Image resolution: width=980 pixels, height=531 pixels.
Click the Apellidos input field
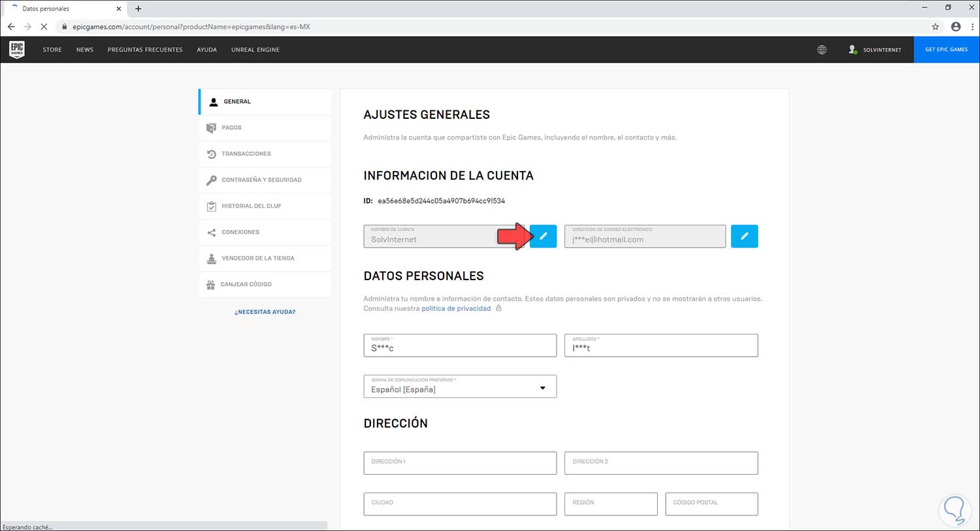tap(661, 346)
